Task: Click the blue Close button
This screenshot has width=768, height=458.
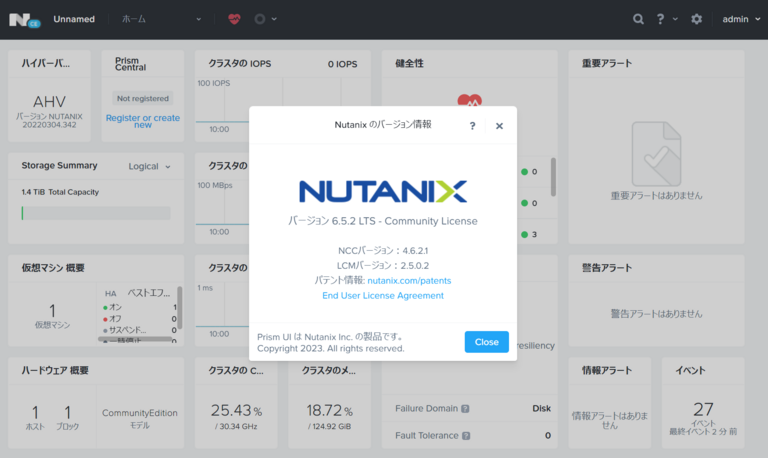Action: [486, 342]
